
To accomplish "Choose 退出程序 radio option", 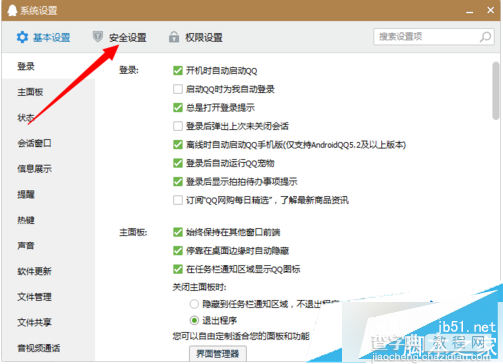I will coord(194,321).
